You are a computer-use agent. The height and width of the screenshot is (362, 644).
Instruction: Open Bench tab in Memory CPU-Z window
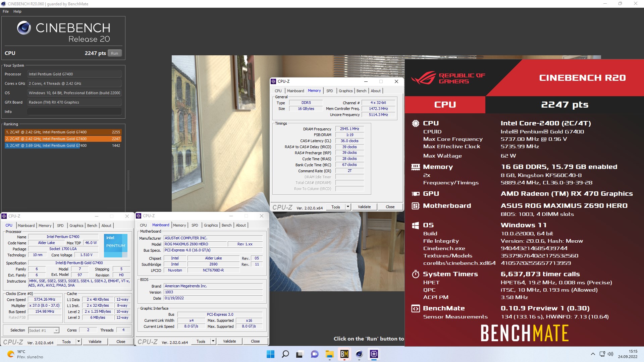pos(361,91)
